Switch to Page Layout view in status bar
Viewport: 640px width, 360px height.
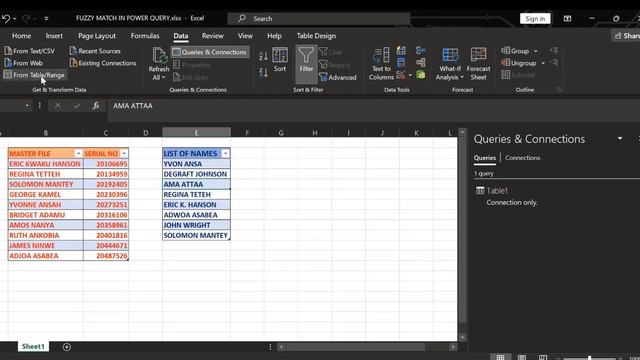522,357
